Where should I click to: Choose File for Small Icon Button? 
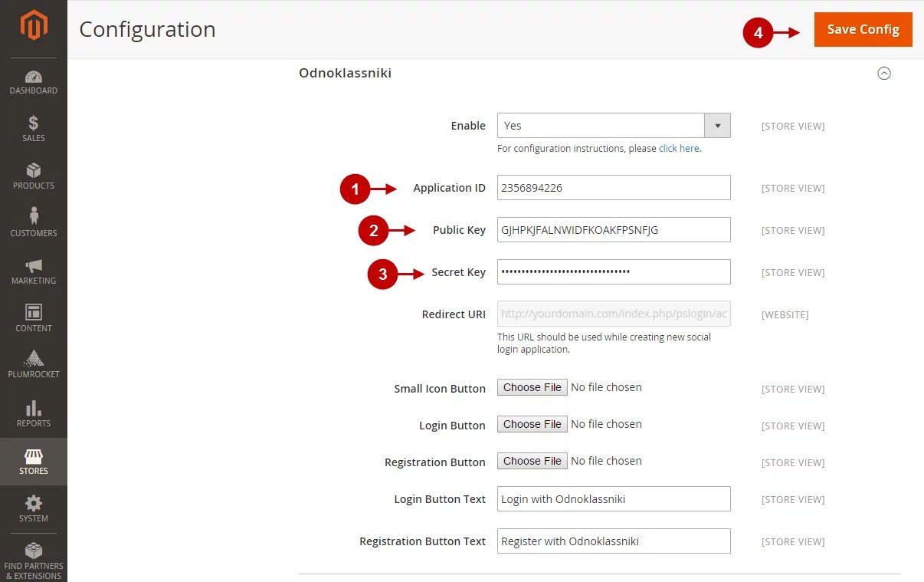click(532, 388)
